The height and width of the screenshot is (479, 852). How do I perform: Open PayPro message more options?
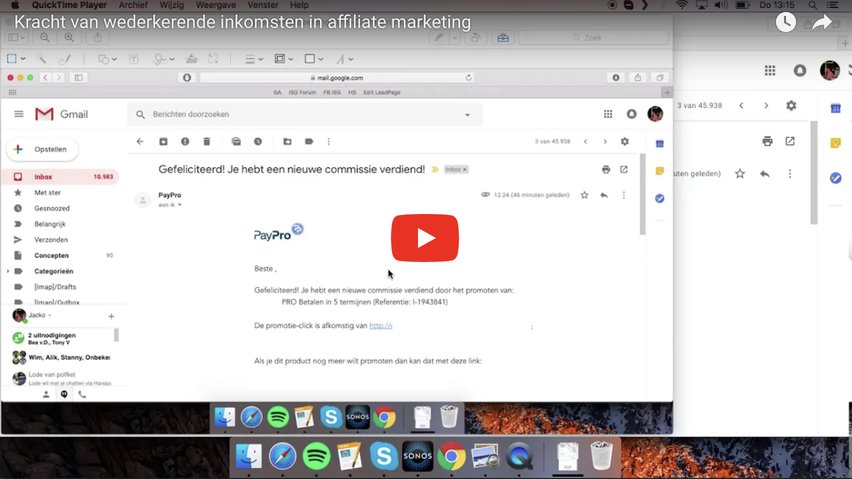[624, 195]
